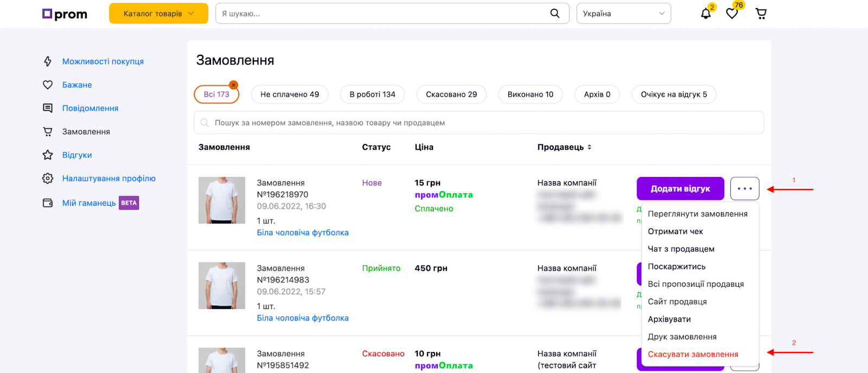
Task: Remove the Всі 173 filter via orange x
Action: click(233, 85)
